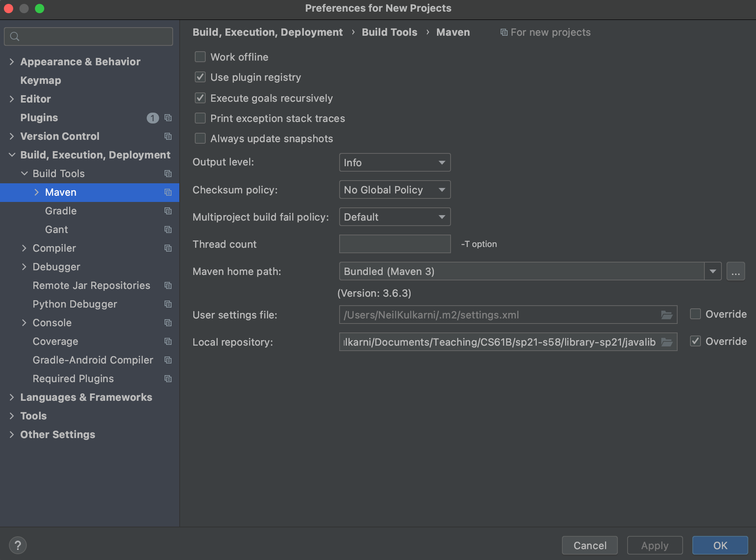Open the Checksum policy dropdown
The height and width of the screenshot is (560, 756).
(x=394, y=190)
